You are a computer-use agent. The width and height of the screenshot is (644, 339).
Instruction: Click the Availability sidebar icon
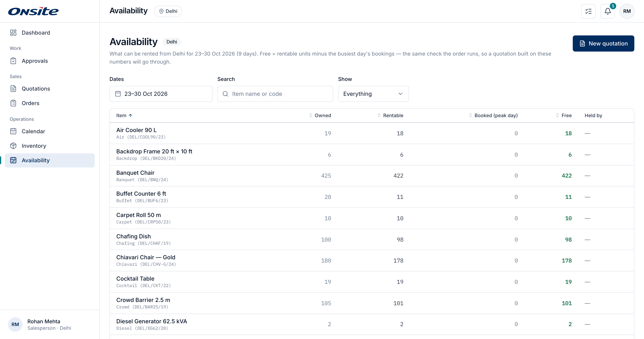[13, 160]
